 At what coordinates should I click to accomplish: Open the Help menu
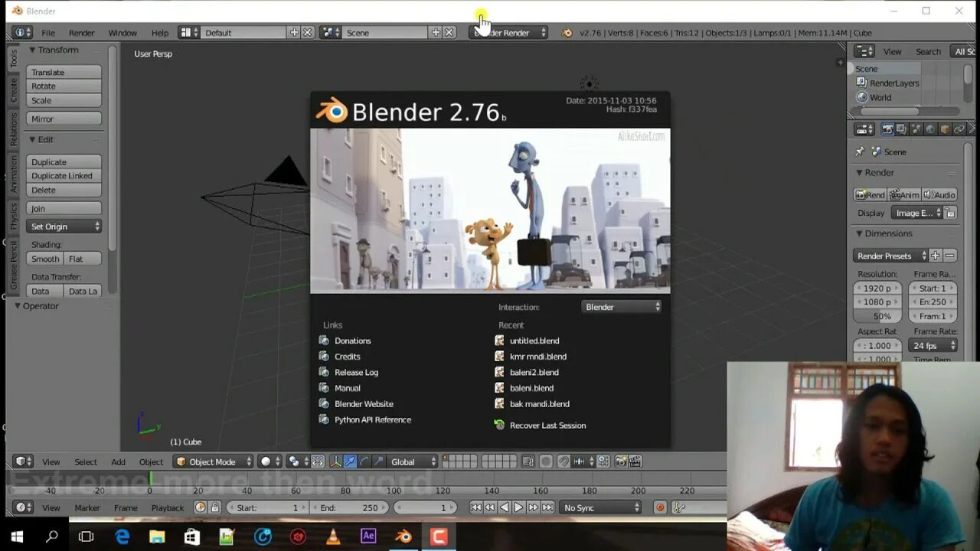tap(159, 33)
